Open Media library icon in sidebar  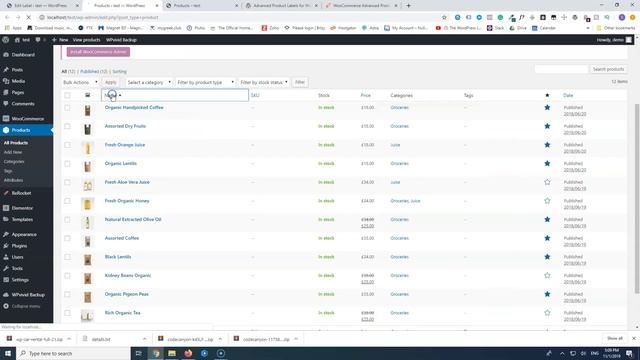tap(6, 81)
